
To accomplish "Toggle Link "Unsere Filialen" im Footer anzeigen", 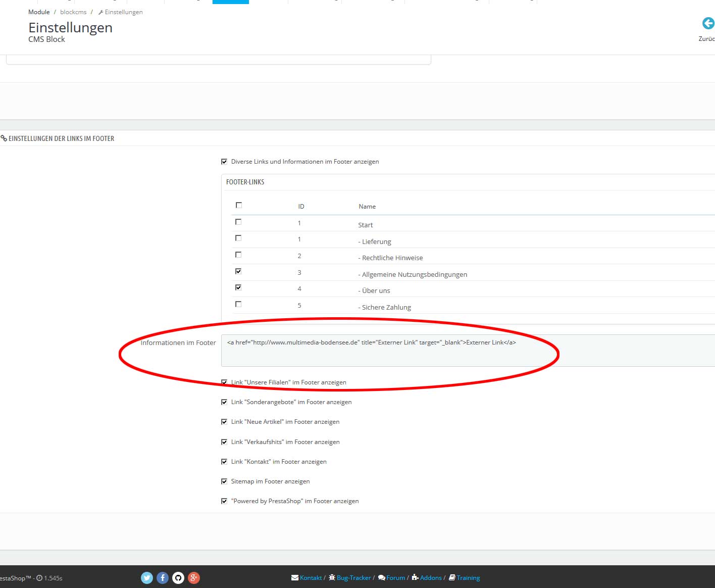I will point(224,382).
